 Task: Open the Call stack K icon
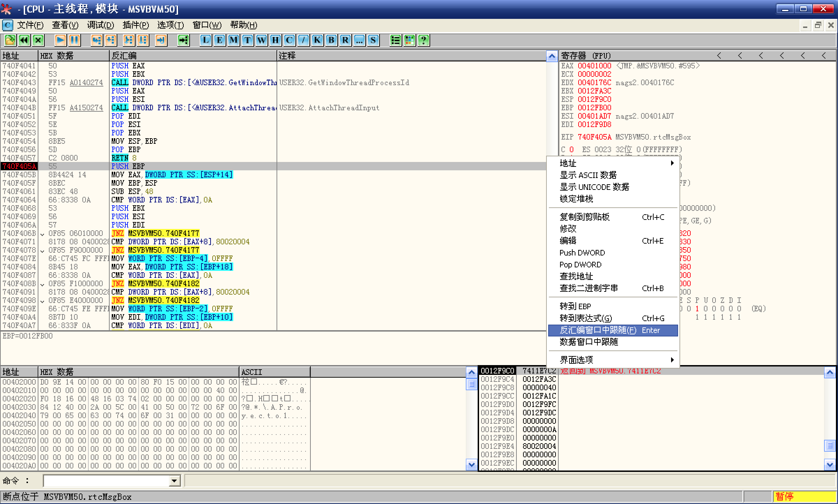317,40
